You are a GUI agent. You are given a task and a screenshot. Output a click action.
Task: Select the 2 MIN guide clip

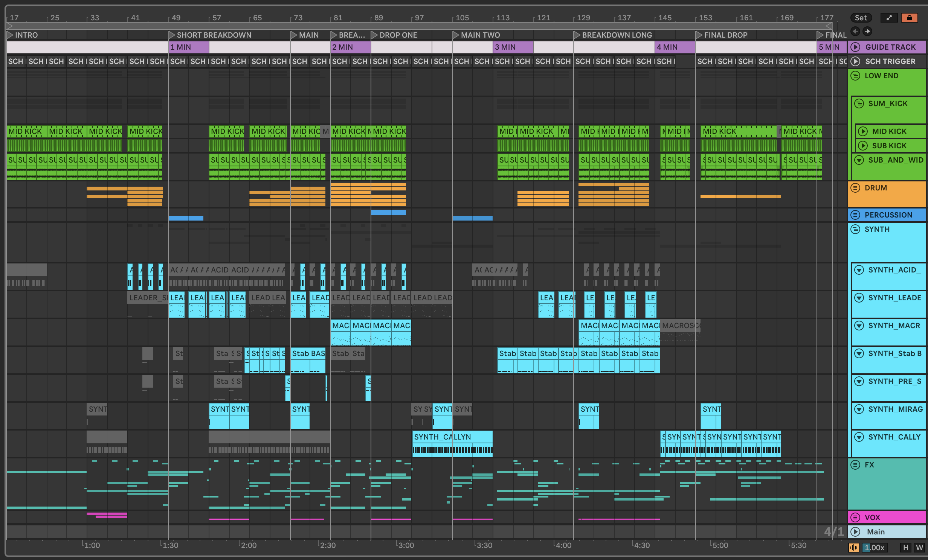pos(351,47)
